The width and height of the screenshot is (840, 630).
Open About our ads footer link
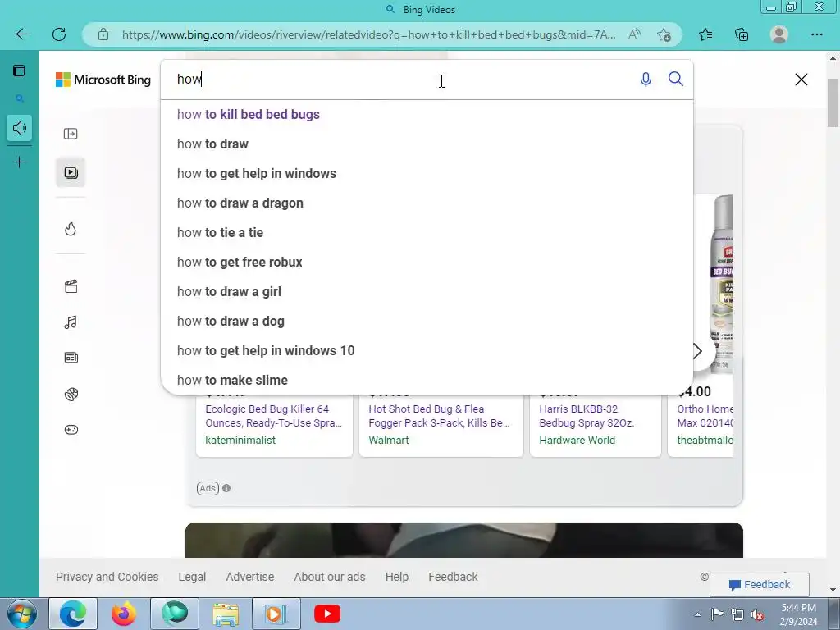(x=330, y=577)
